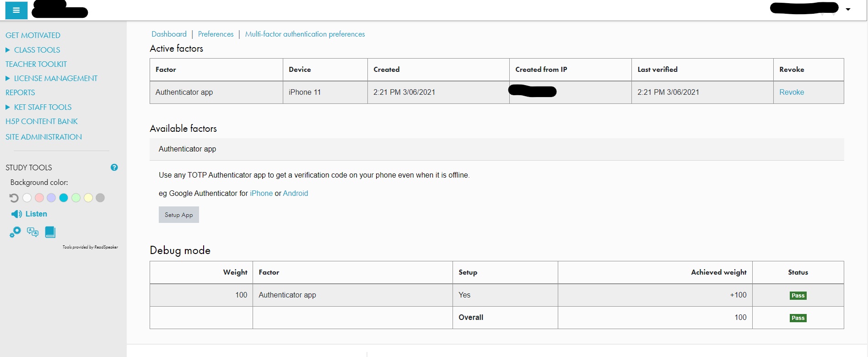
Task: Select the pink background color
Action: (39, 198)
